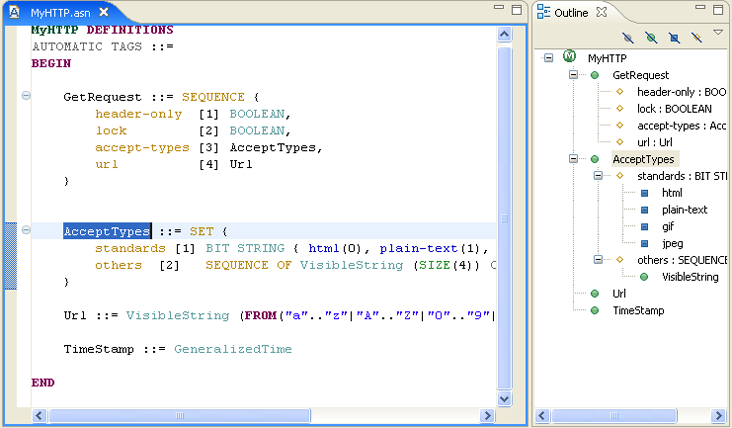Collapse the GetRequest node in Outline tree
Screen dimensions: 732x428
573,75
